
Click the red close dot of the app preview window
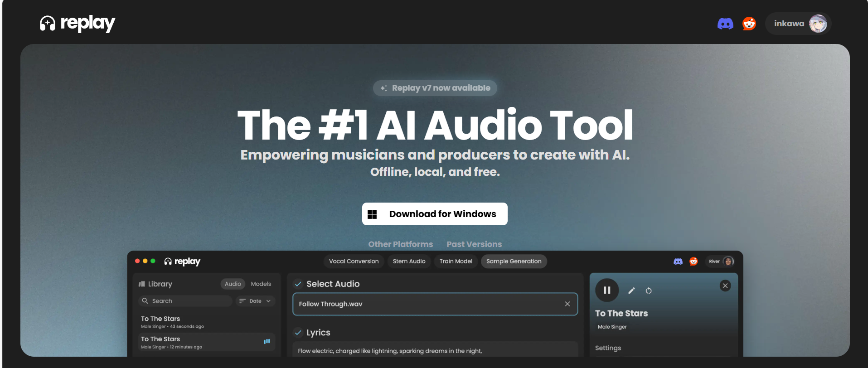[x=137, y=261]
